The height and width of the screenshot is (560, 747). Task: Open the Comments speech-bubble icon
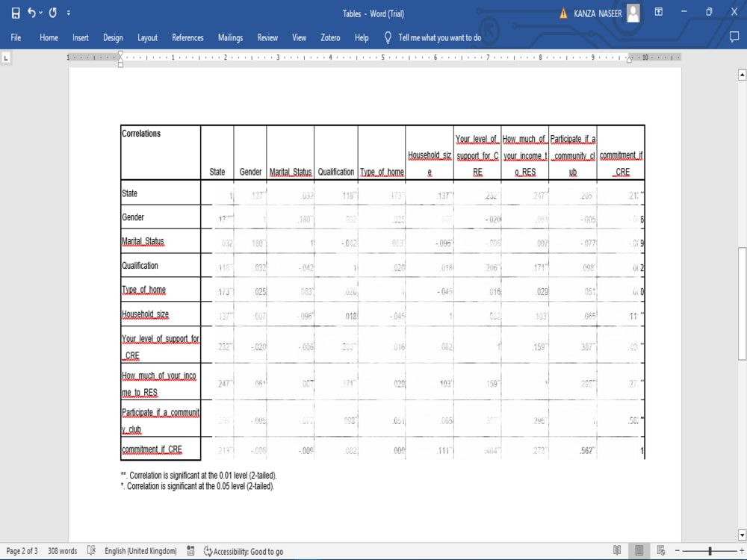tap(734, 37)
